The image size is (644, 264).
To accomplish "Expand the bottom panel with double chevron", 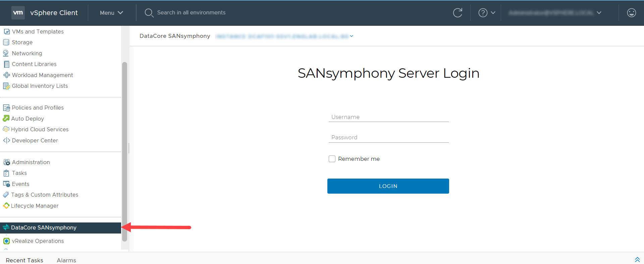I will click(x=637, y=260).
